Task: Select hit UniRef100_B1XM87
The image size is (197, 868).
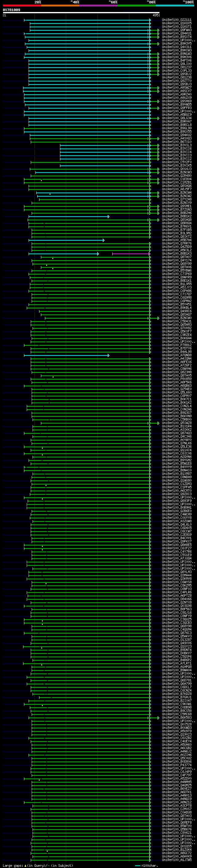Action: (x=176, y=474)
